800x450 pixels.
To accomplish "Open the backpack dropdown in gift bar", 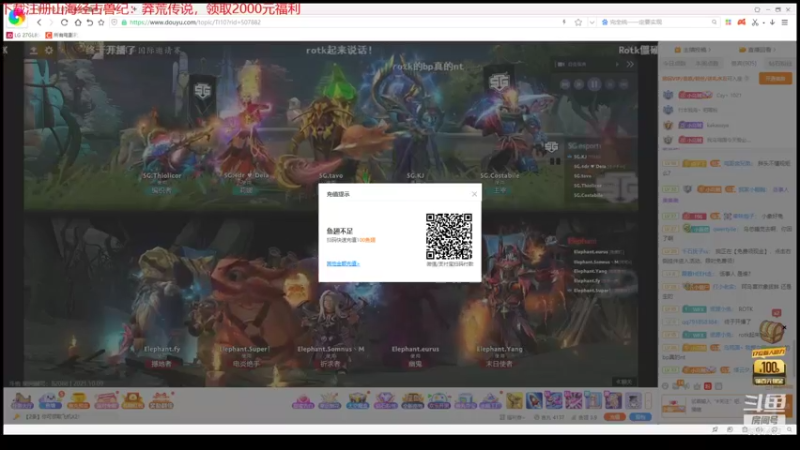I will [x=512, y=417].
